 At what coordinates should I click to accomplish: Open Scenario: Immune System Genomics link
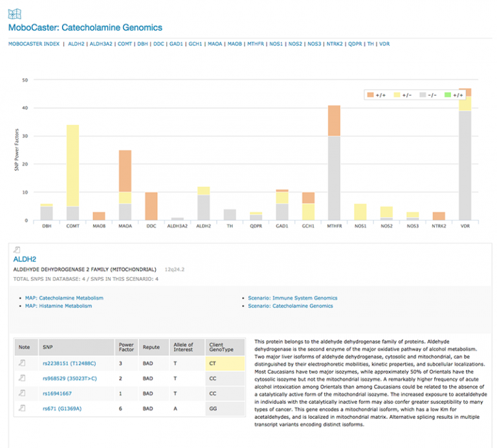click(x=293, y=298)
